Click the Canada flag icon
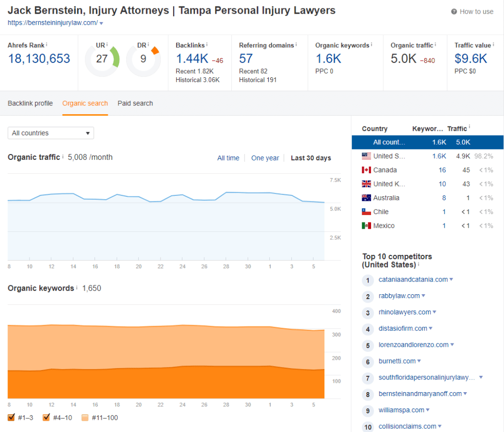 coord(366,170)
